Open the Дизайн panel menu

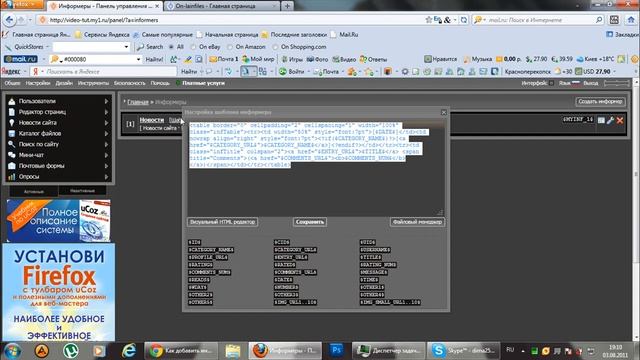(x=64, y=83)
